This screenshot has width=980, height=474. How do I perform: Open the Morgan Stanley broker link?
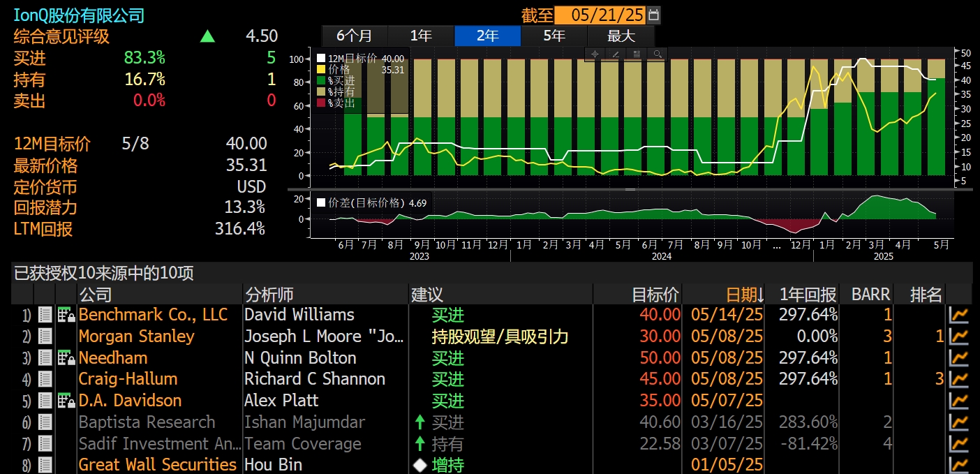136,336
